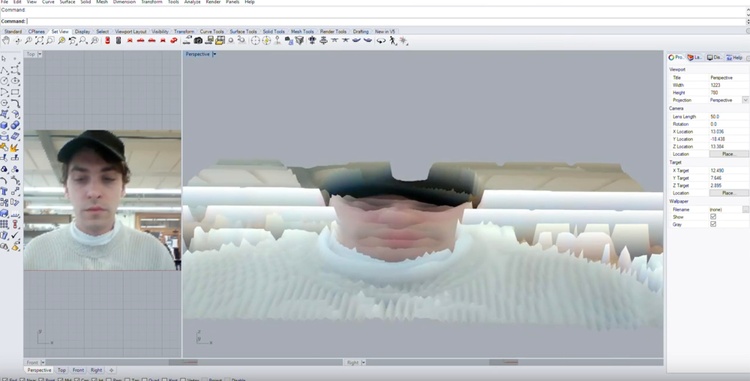Click the circular target placement icon
The width and height of the screenshot is (750, 381).
[x=255, y=41]
